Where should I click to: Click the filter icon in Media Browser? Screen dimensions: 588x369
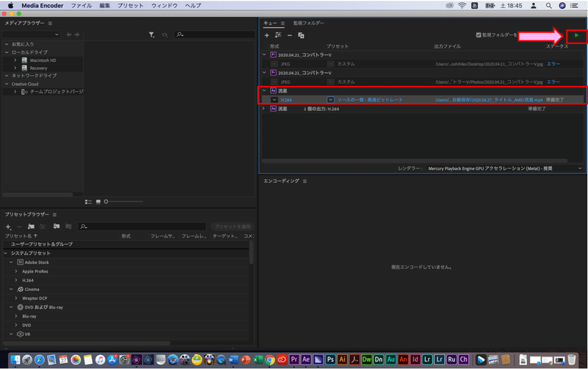pyautogui.click(x=151, y=35)
